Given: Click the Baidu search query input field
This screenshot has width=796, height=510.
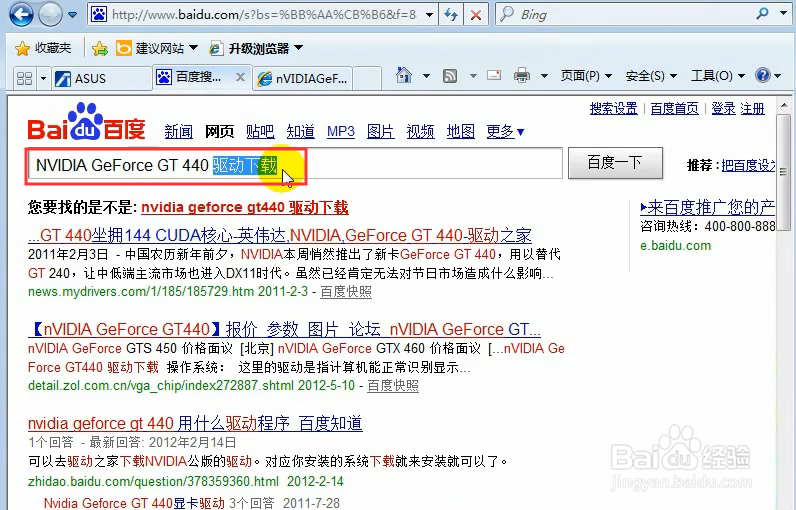Looking at the screenshot, I should [295, 164].
